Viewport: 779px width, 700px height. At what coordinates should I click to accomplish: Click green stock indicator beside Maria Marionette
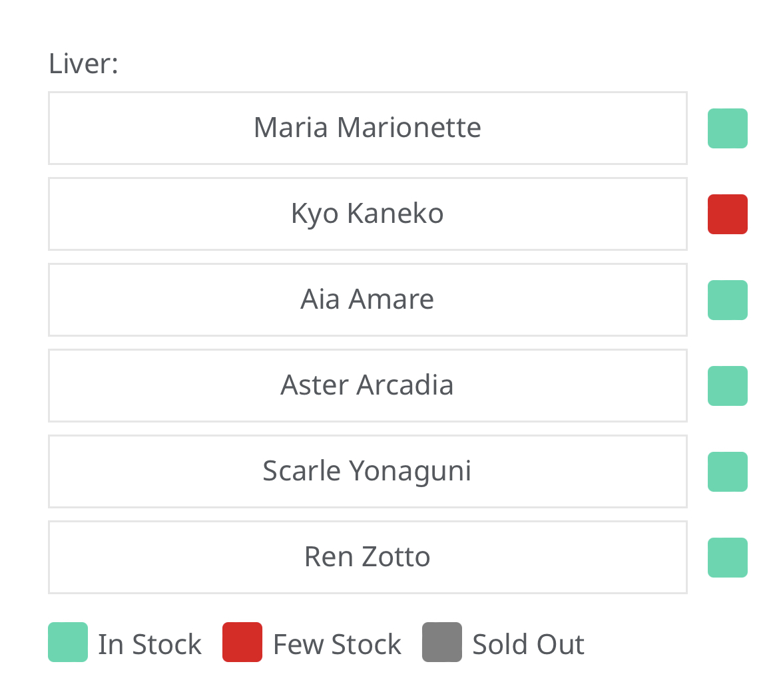727,128
